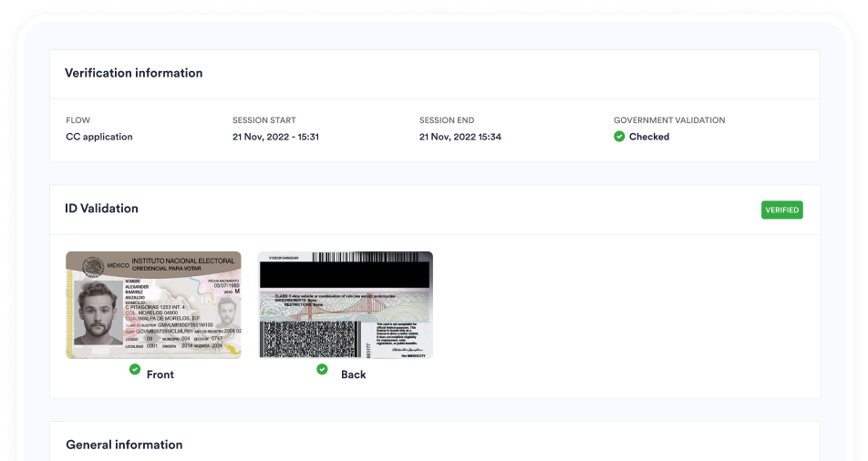Click the 'GOVERNMENT VALIDATION' label
The height and width of the screenshot is (461, 868).
(669, 120)
